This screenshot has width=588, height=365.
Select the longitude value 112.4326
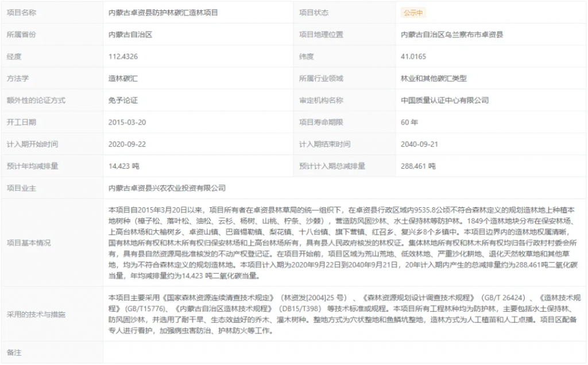(x=123, y=56)
